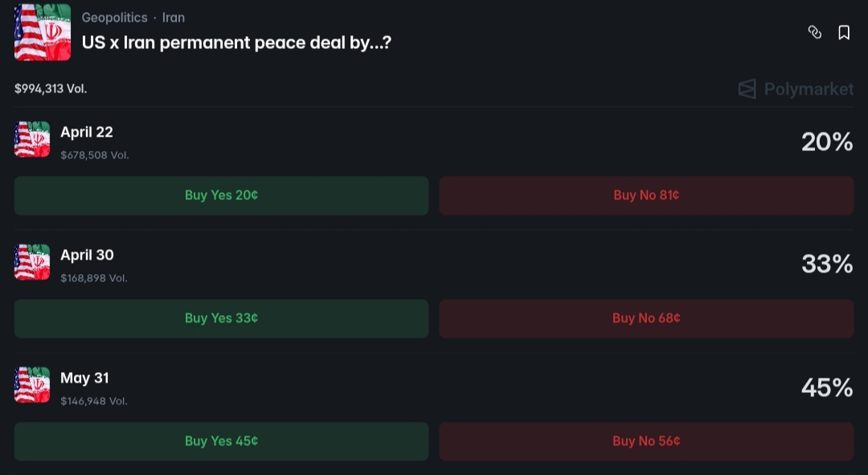The width and height of the screenshot is (868, 475).
Task: Click the April 30 flag icon
Action: (32, 262)
